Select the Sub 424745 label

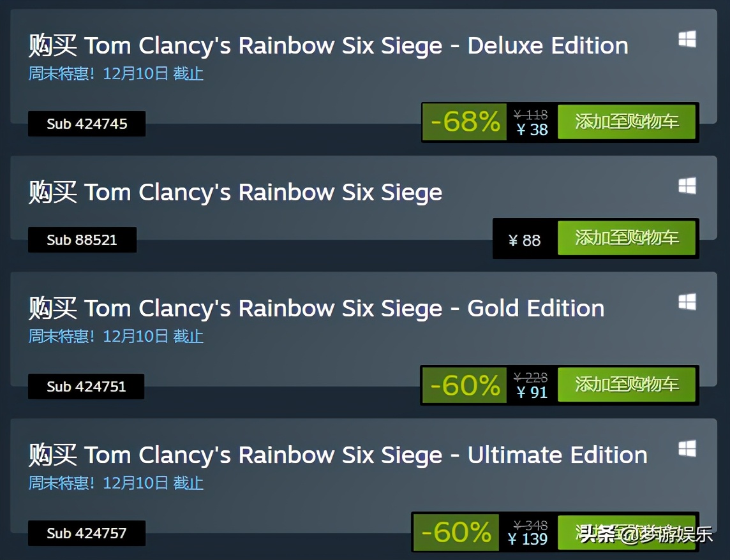[87, 124]
